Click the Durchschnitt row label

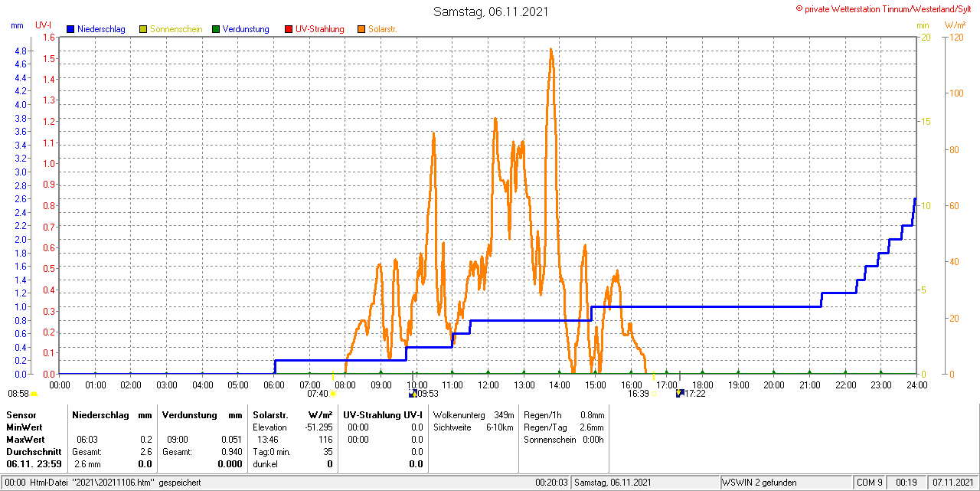click(x=32, y=452)
